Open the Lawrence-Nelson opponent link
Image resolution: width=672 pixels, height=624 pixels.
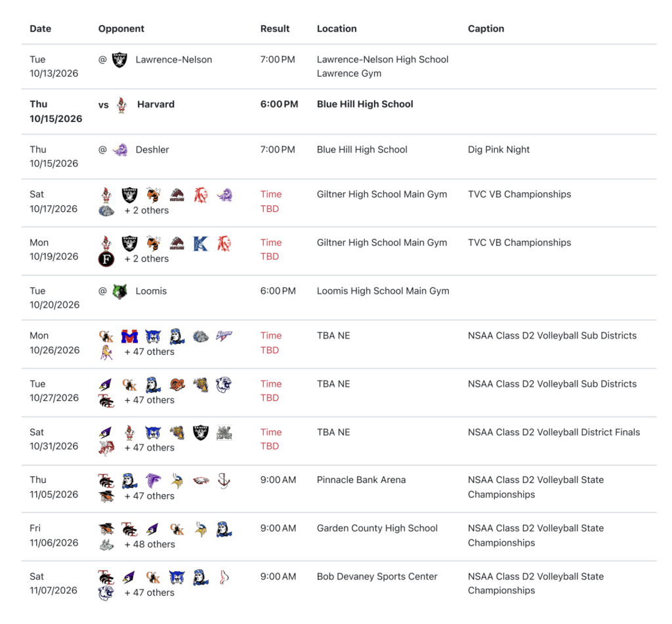(x=173, y=60)
